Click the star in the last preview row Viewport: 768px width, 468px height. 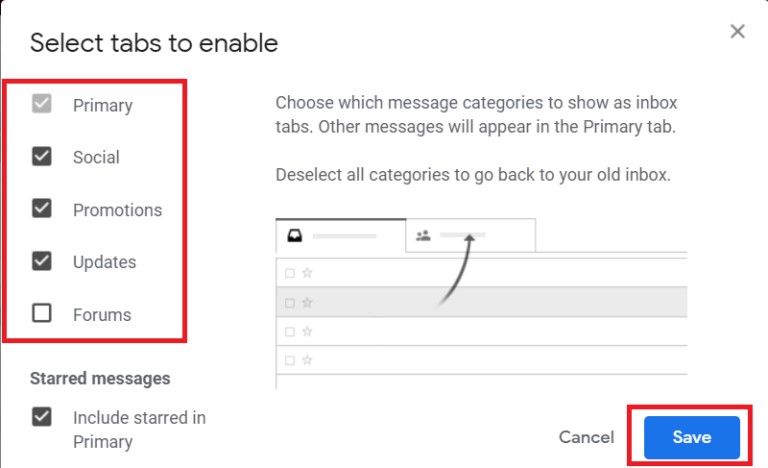307,359
